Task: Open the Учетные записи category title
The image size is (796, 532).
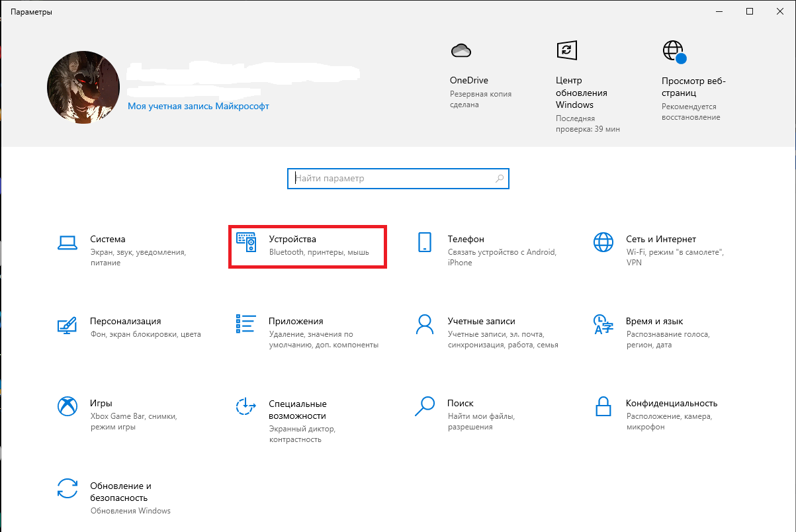Action: click(x=481, y=321)
